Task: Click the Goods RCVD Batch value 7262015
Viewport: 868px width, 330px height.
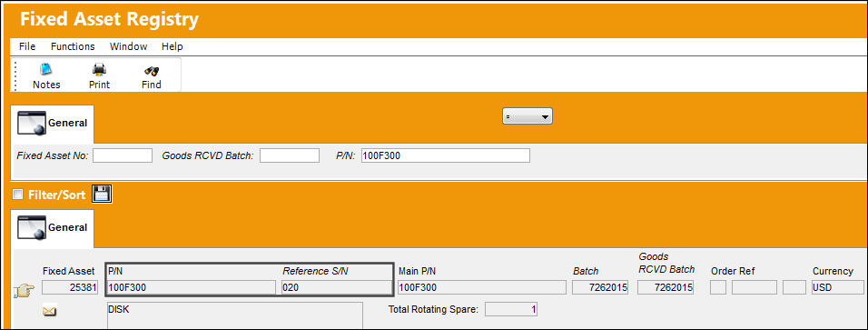Action: (x=666, y=287)
